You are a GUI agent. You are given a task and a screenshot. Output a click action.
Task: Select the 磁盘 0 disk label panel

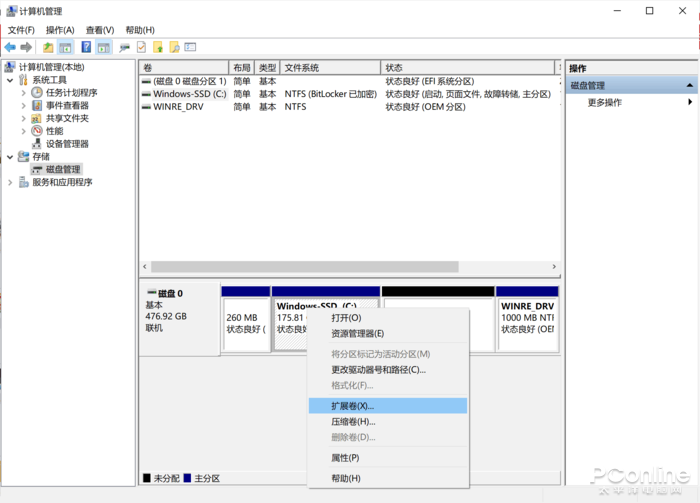(x=179, y=319)
